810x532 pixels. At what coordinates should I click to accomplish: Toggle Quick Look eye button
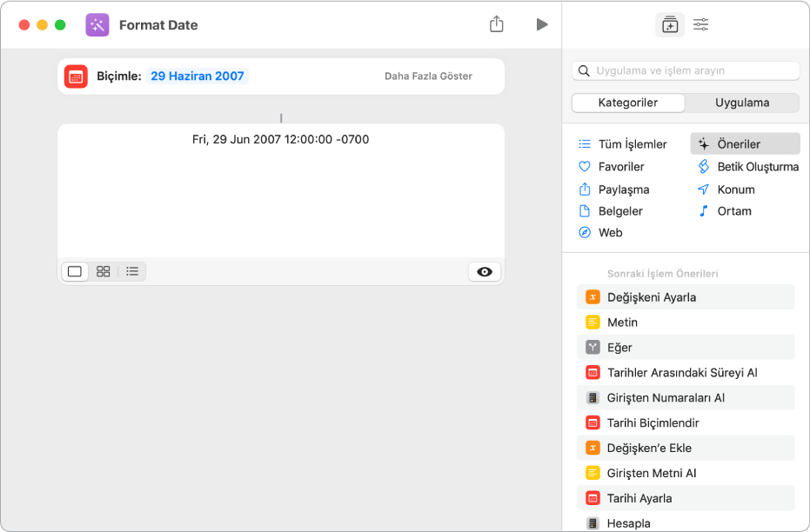click(x=485, y=271)
